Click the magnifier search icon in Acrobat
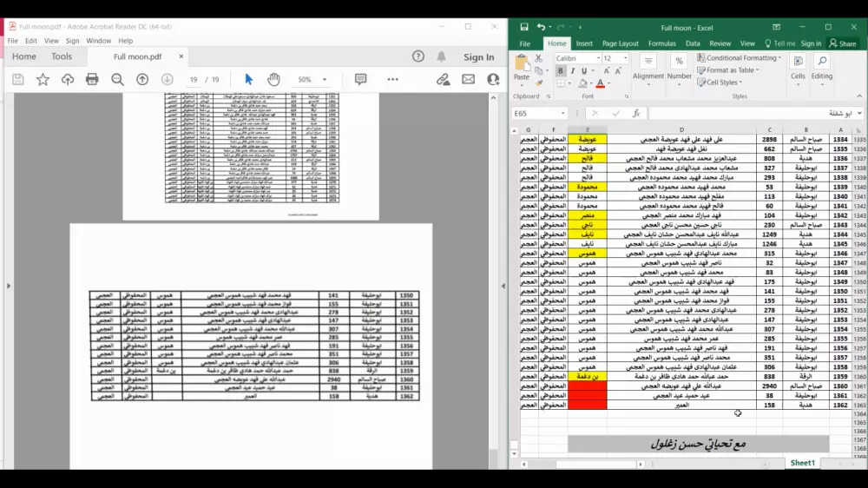 point(117,80)
